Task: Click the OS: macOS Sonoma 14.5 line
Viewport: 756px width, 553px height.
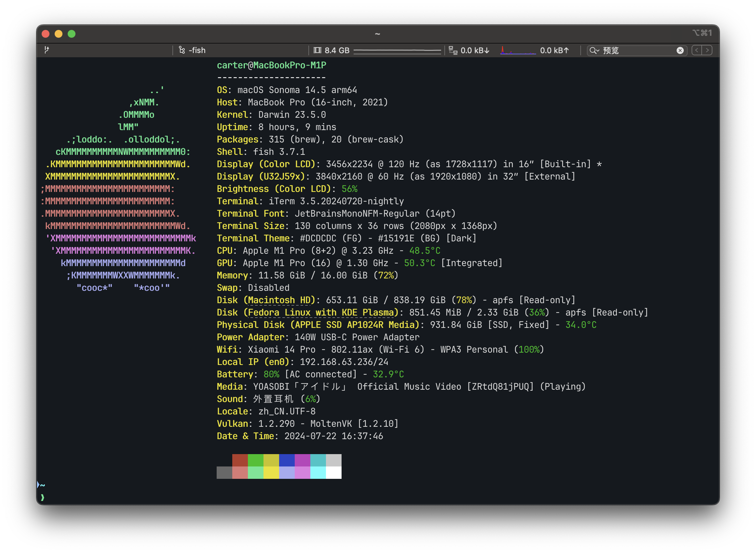Action: click(287, 90)
